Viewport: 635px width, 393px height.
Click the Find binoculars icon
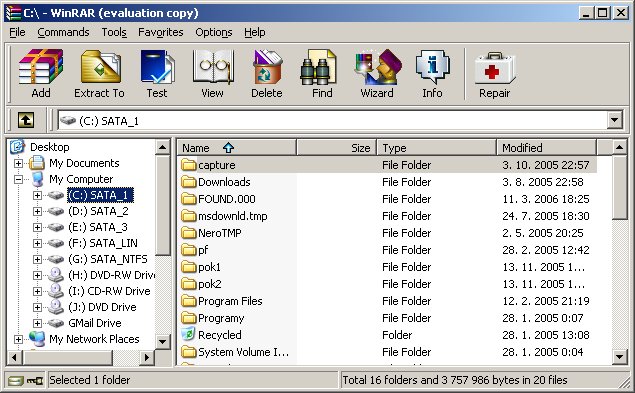pos(318,67)
